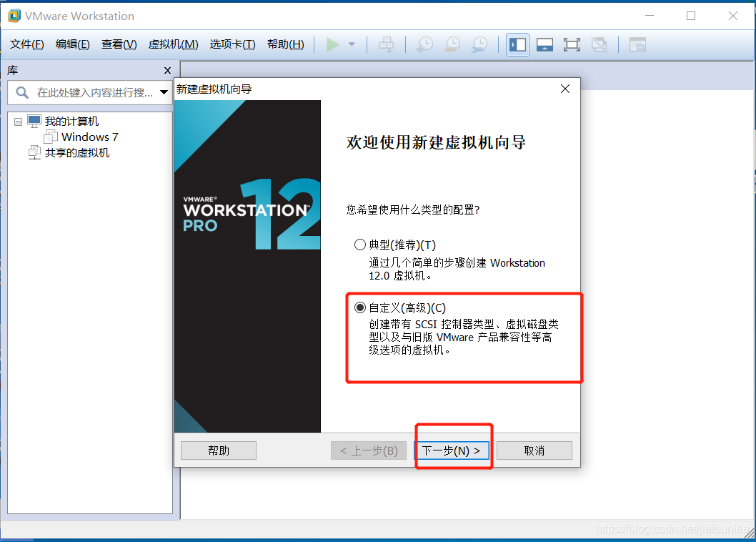
Task: Open the library search filter dropdown
Action: (x=164, y=92)
